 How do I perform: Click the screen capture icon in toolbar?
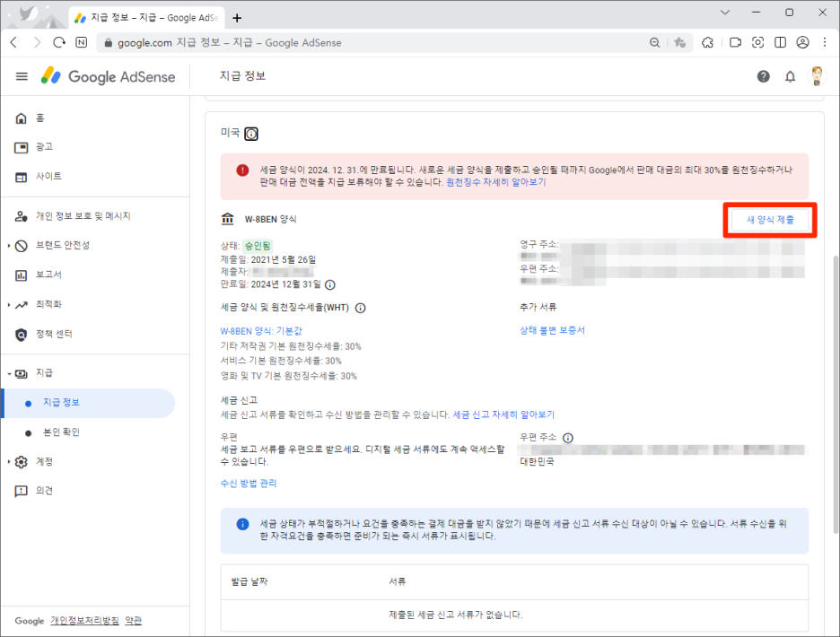pyautogui.click(x=758, y=42)
